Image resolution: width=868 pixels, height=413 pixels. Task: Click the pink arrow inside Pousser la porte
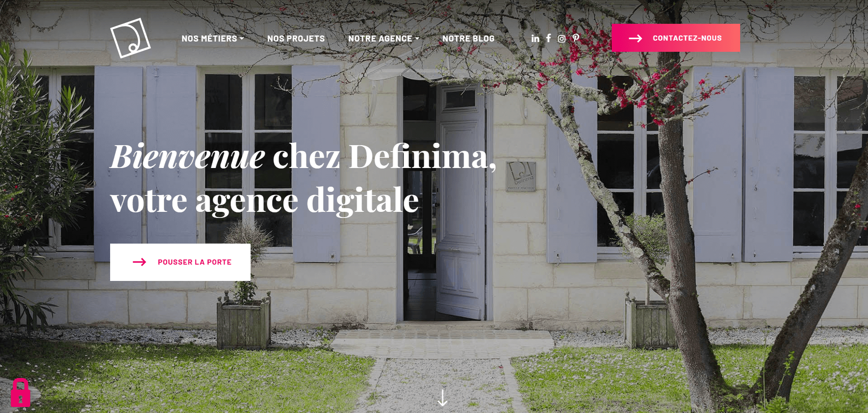click(140, 262)
